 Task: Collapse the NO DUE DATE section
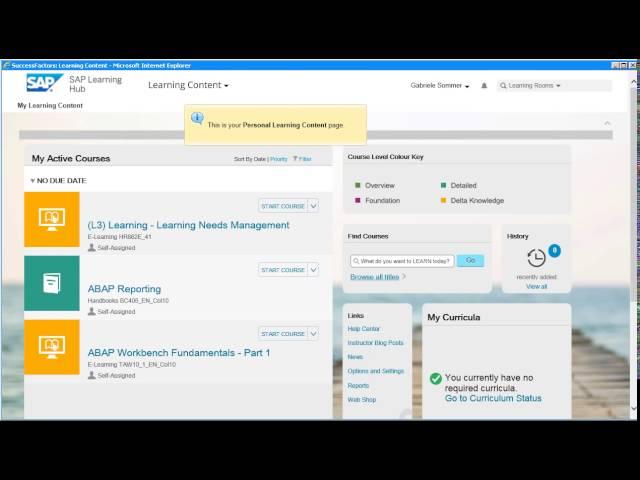[33, 180]
